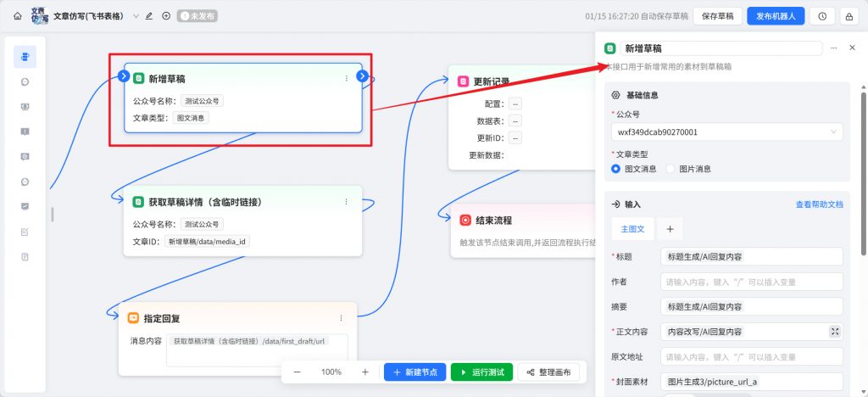Click the 原文地址 input field

(x=751, y=356)
